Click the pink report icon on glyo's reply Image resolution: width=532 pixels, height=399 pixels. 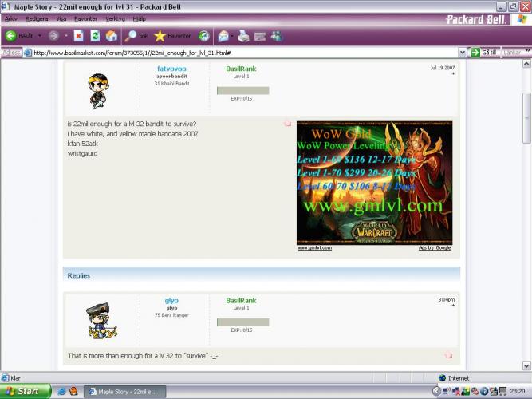pyautogui.click(x=448, y=355)
